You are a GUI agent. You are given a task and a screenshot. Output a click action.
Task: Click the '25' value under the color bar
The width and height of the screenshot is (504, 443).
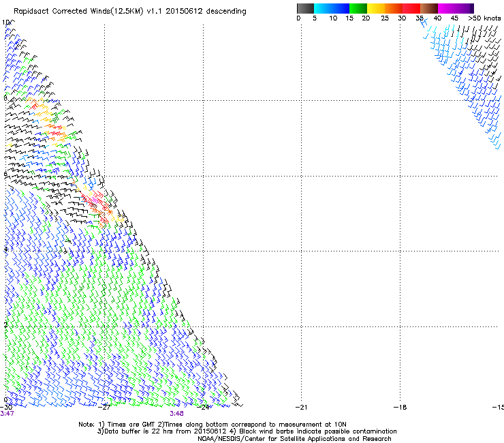click(385, 18)
